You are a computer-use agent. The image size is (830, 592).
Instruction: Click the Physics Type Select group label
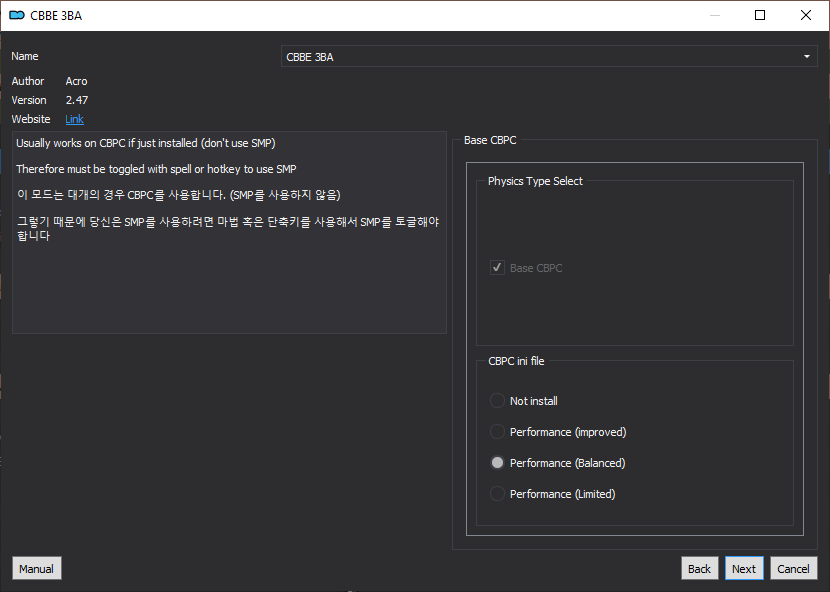535,181
